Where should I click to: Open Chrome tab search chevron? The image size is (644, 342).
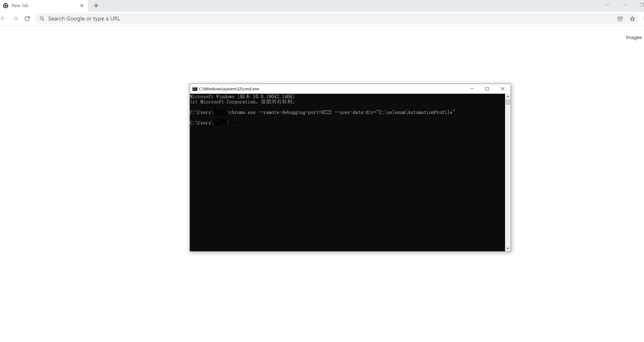point(607,5)
